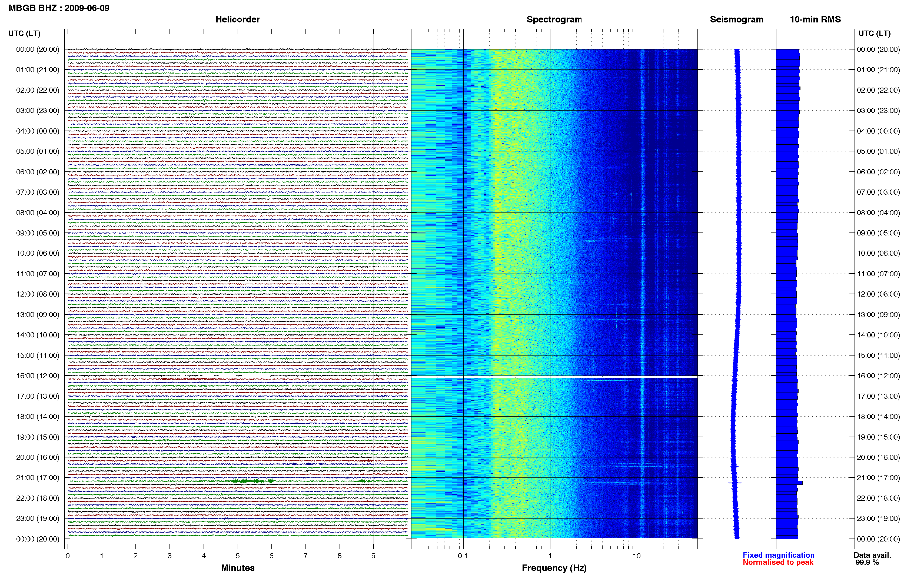The image size is (924, 578).
Task: Click the white data gap line in the spectrogram
Action: tap(554, 377)
